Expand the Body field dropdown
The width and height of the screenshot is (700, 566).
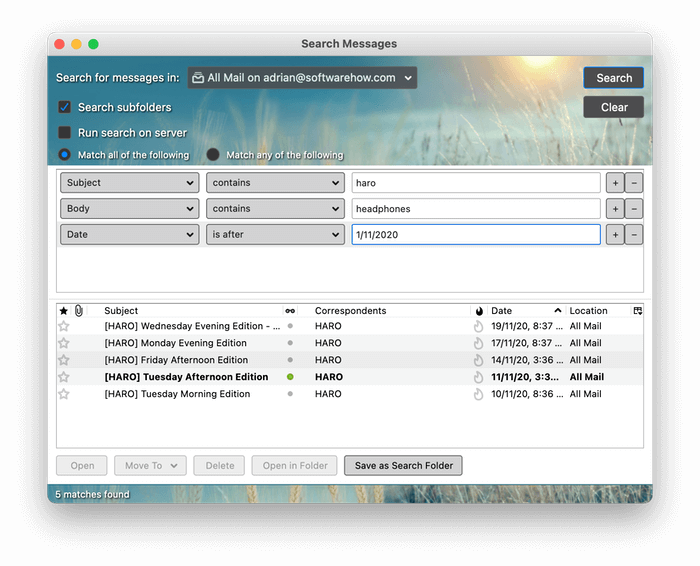click(129, 209)
